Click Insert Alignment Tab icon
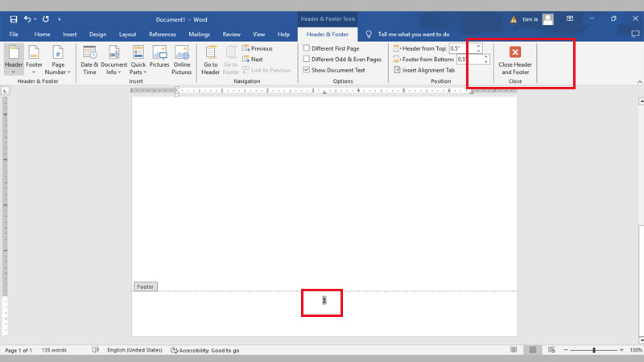 pos(398,70)
